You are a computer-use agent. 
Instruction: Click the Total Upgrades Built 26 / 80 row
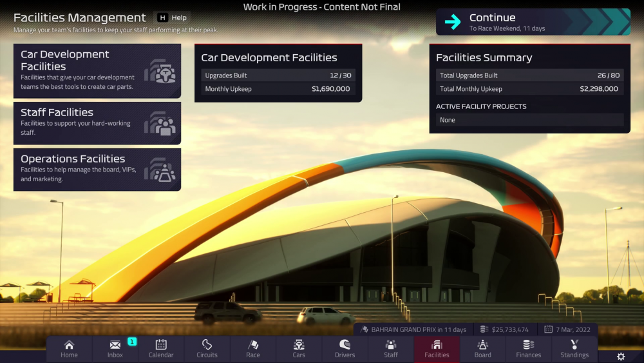coord(530,75)
